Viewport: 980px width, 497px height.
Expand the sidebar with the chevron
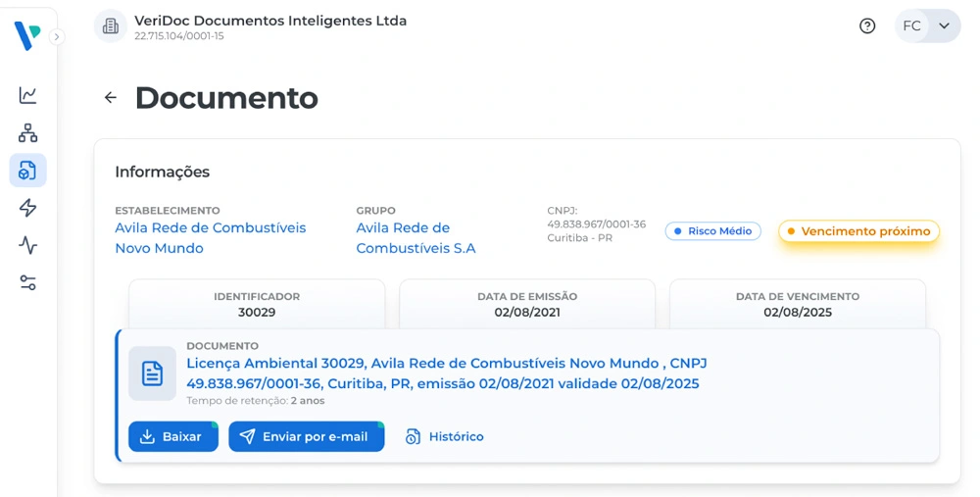click(57, 36)
